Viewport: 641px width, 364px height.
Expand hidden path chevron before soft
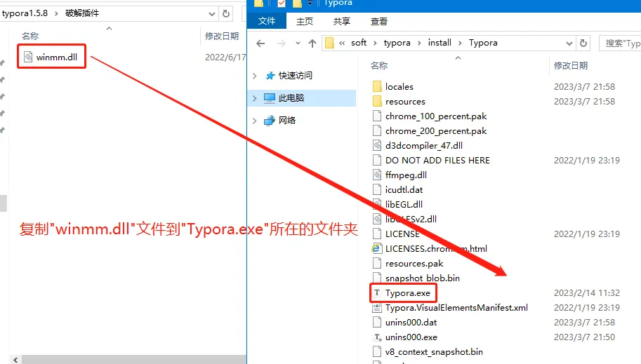coord(342,43)
